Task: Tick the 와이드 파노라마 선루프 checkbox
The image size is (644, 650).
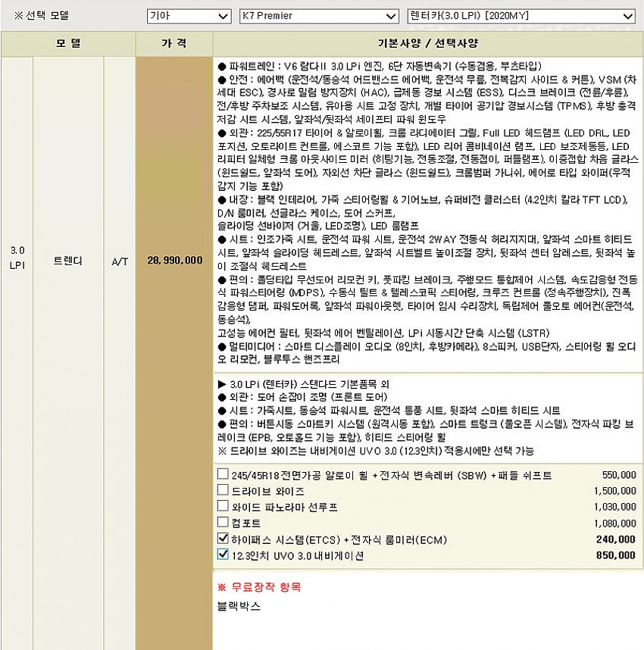Action: (223, 507)
